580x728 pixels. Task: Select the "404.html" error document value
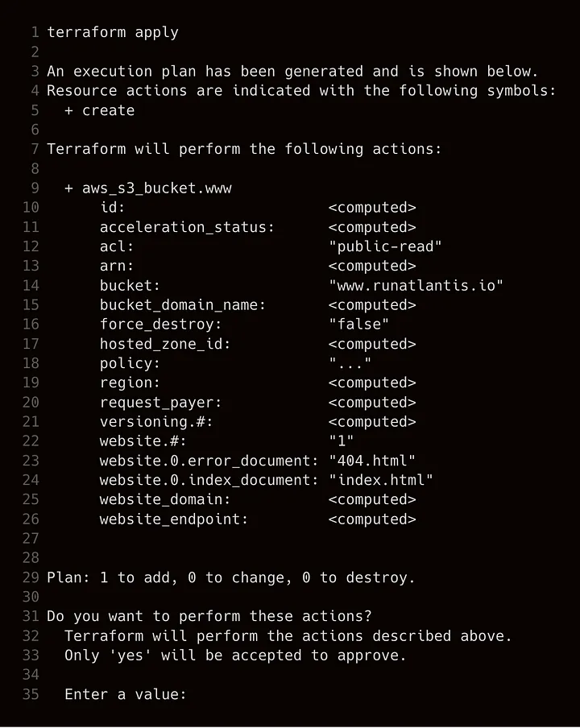(372, 461)
